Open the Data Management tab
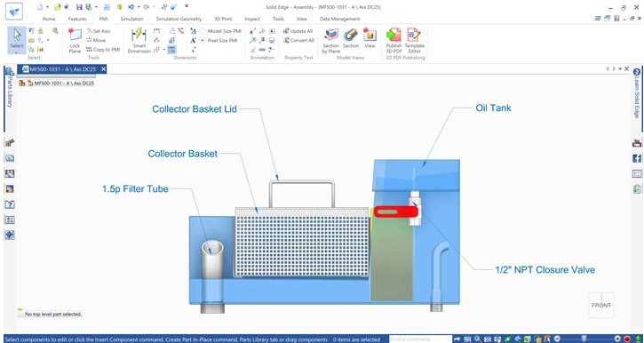Viewport: 644px width, 343px height. [x=339, y=19]
